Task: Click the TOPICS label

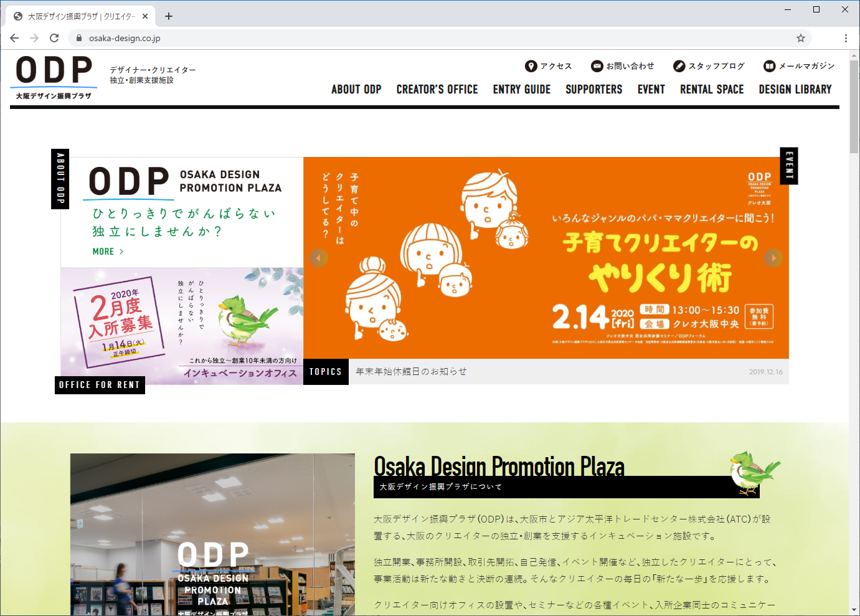Action: [326, 372]
